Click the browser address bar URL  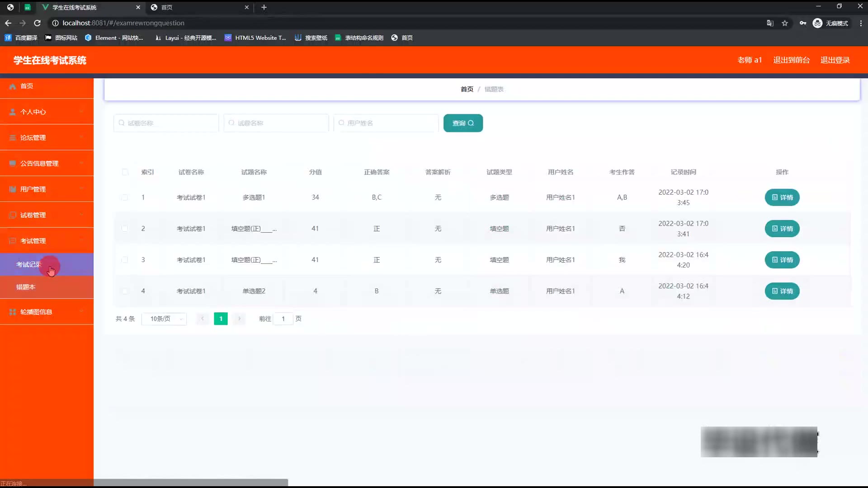point(123,23)
